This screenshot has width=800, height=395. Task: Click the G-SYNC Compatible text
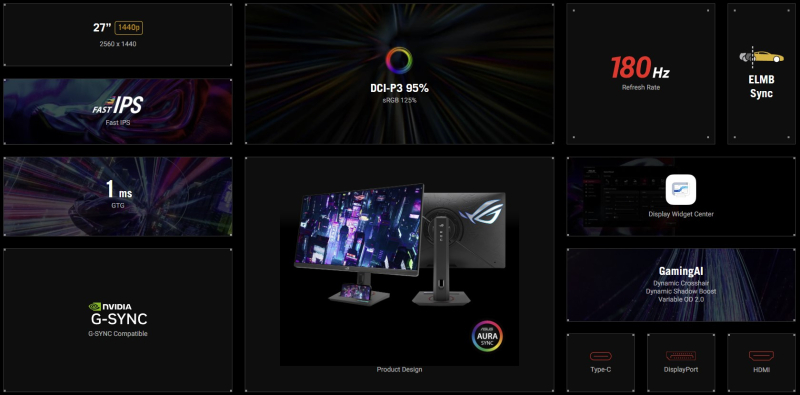(x=118, y=334)
